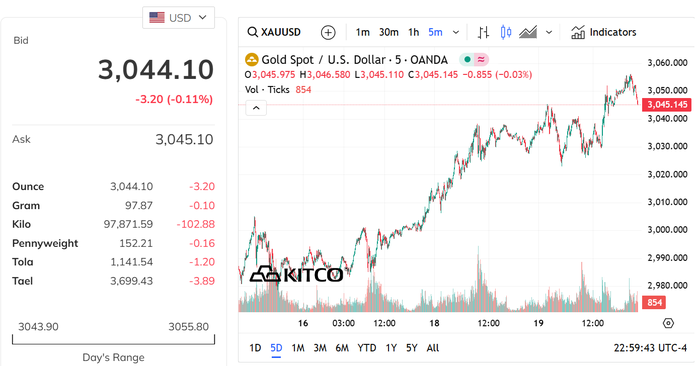Viewport: 700px width, 366px height.
Task: Collapse the chart legend with caret button
Action: coord(256,108)
